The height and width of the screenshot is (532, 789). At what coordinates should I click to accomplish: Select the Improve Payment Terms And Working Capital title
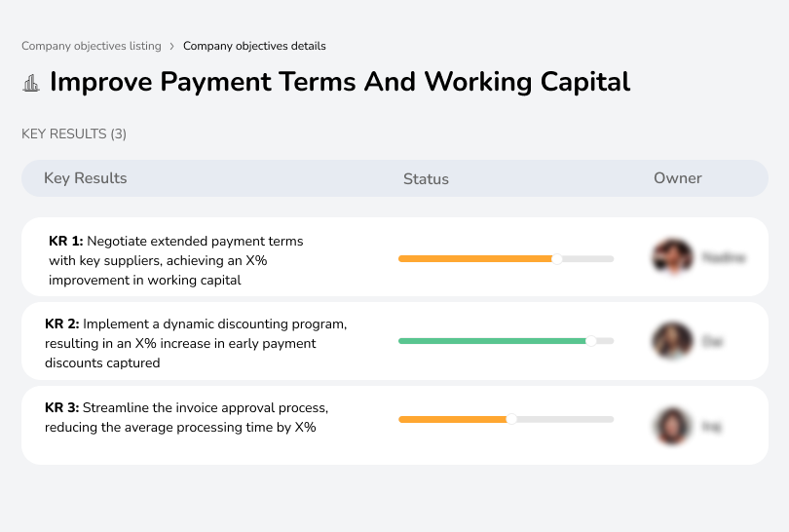tap(340, 82)
